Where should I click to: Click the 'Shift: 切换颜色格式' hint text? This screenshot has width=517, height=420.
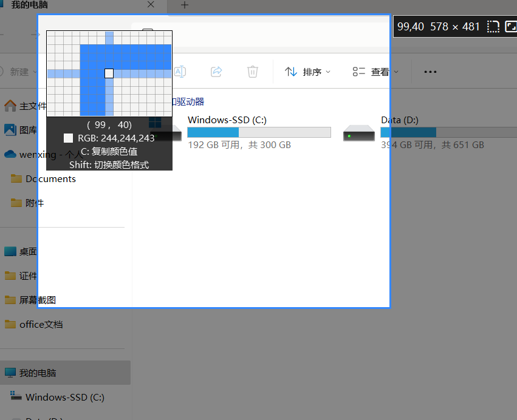[109, 164]
